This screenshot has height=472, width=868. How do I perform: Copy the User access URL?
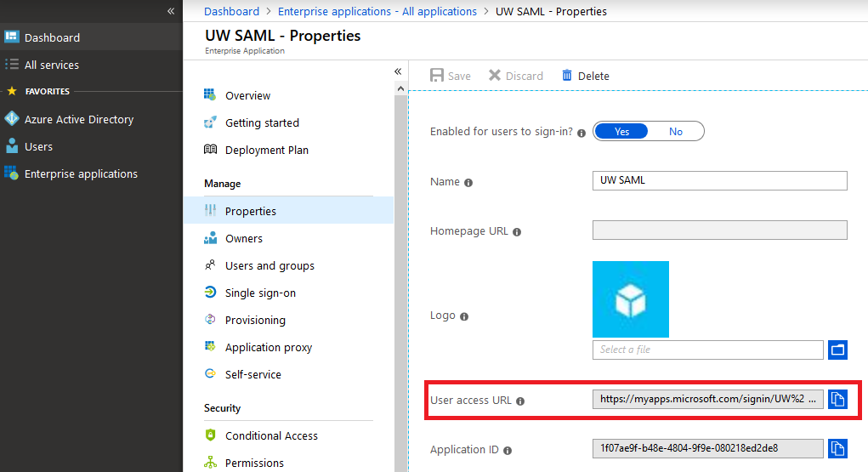[x=837, y=399]
